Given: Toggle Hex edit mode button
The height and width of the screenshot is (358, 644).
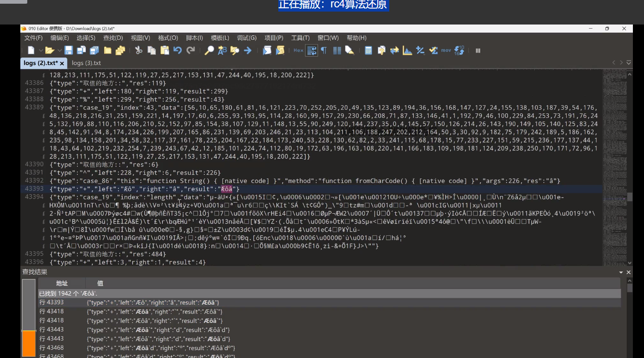Looking at the screenshot, I should (299, 50).
